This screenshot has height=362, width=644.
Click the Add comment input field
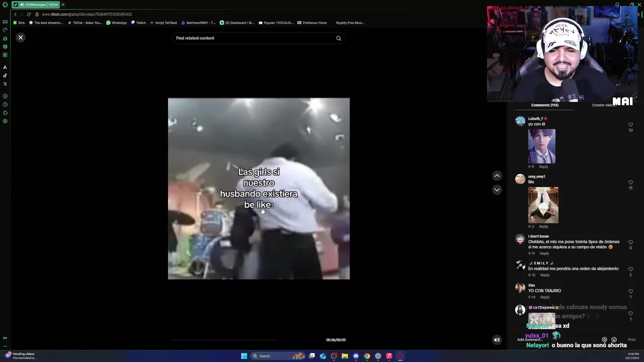tap(557, 340)
